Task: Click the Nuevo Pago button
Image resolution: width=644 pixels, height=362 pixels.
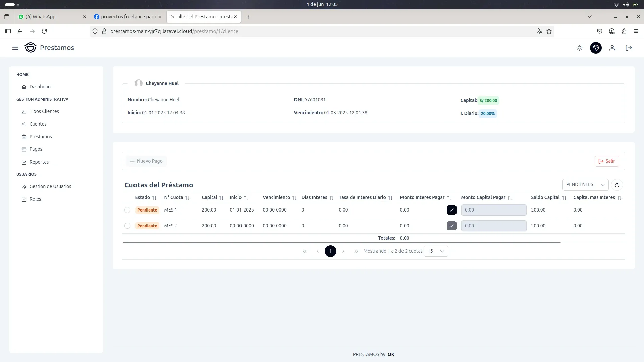Action: click(x=146, y=161)
